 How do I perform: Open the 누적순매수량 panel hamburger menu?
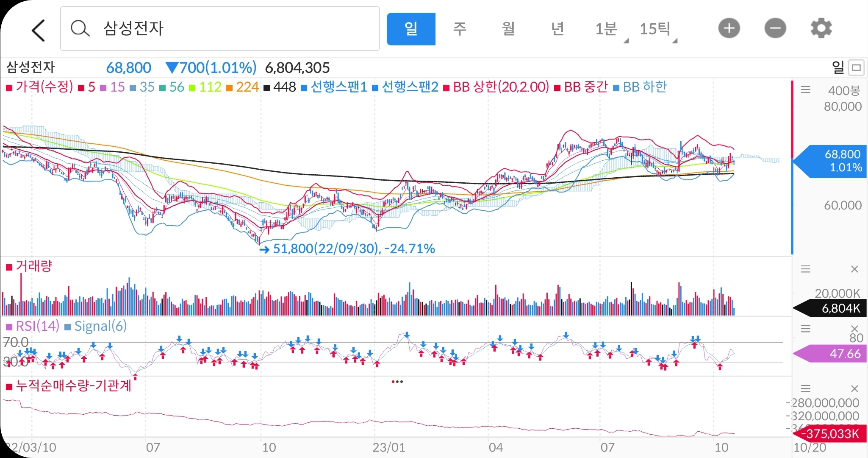point(806,388)
